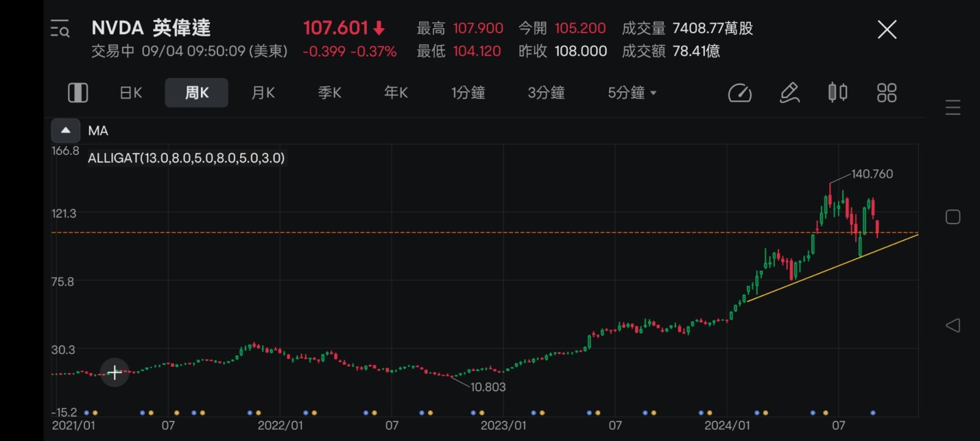The width and height of the screenshot is (980, 441).
Task: Click the NVDA 英偉達 stock title
Action: click(151, 28)
